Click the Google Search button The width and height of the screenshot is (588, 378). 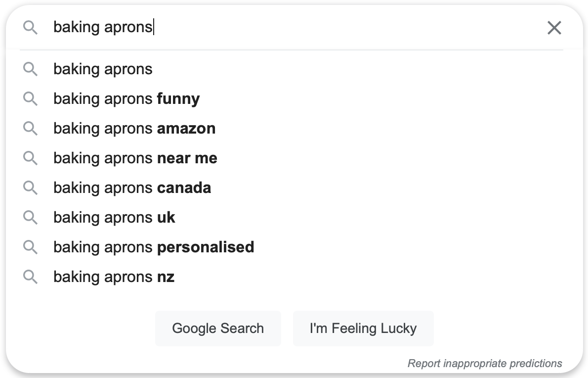tap(218, 328)
